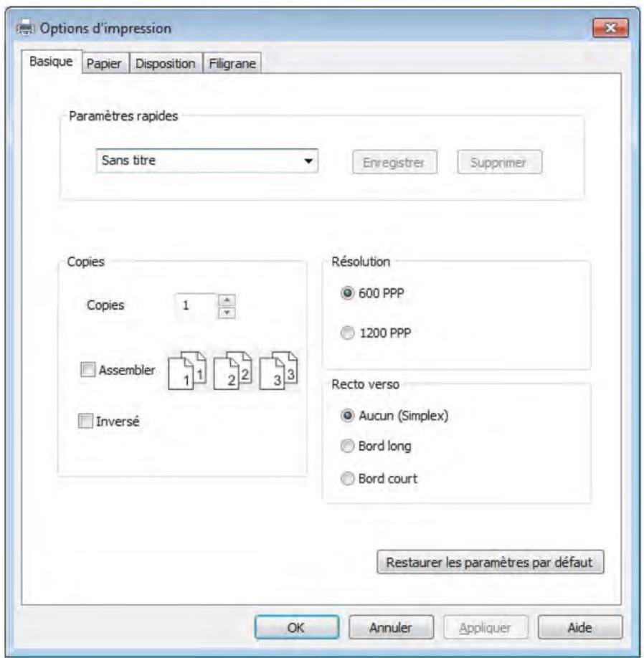Increase copies with the up arrow
Screen dimensions: 644x658
tap(227, 299)
